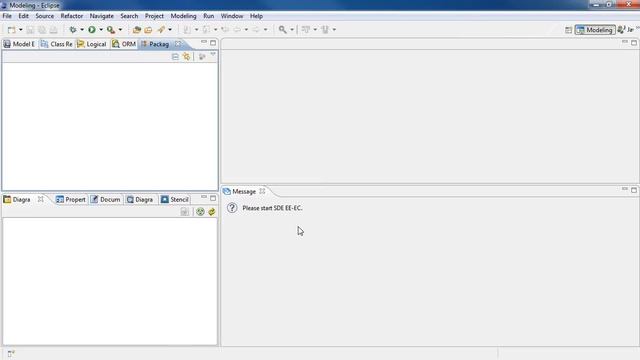Switch to the Diagram Overview tab

pyautogui.click(x=140, y=200)
